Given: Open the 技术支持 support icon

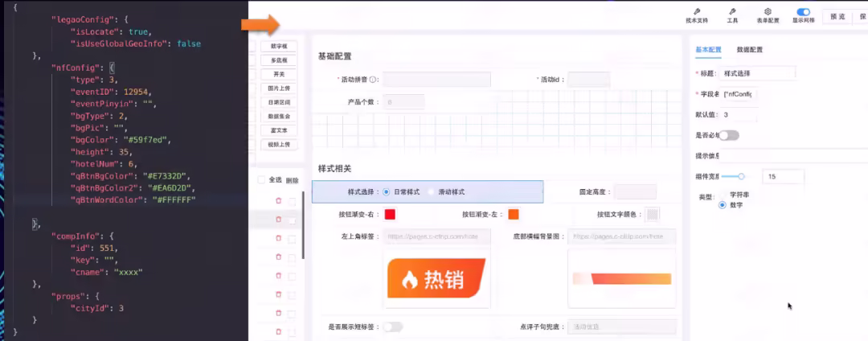Looking at the screenshot, I should [696, 11].
